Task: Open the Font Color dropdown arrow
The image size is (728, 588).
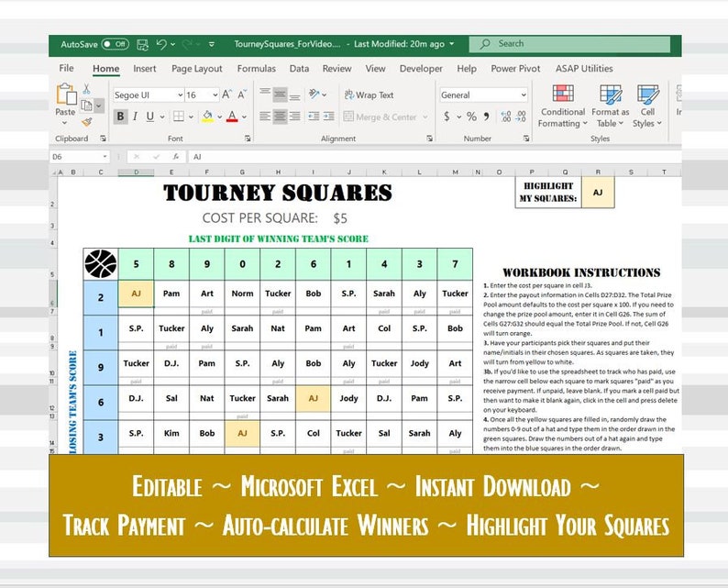Action: tap(244, 117)
